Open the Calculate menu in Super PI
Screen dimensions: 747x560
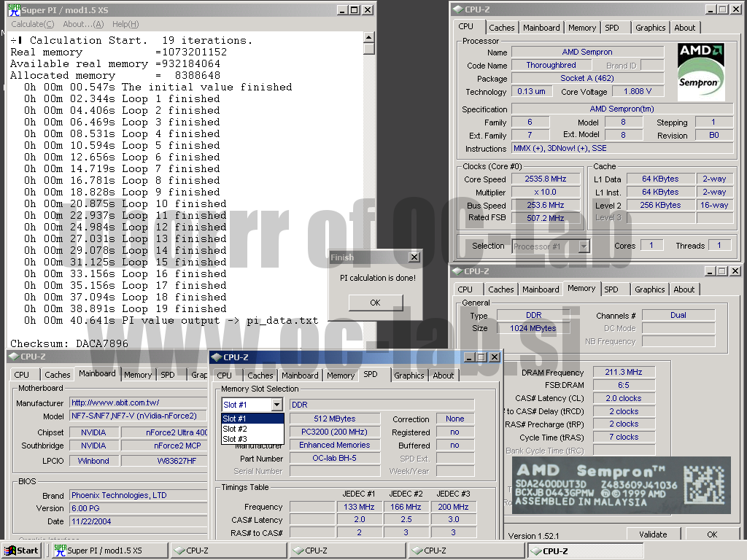pos(32,24)
